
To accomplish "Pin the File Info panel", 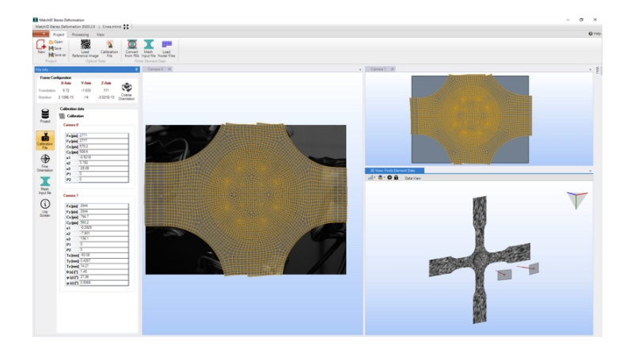I will [136, 70].
